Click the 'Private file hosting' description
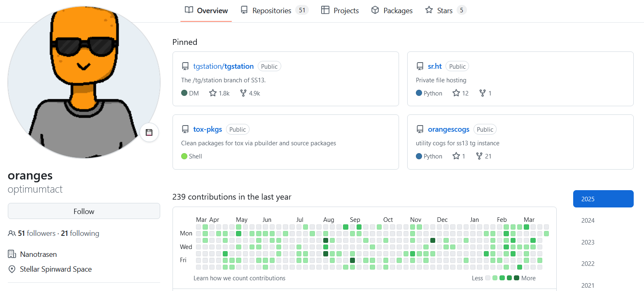644x291 pixels. click(x=441, y=80)
